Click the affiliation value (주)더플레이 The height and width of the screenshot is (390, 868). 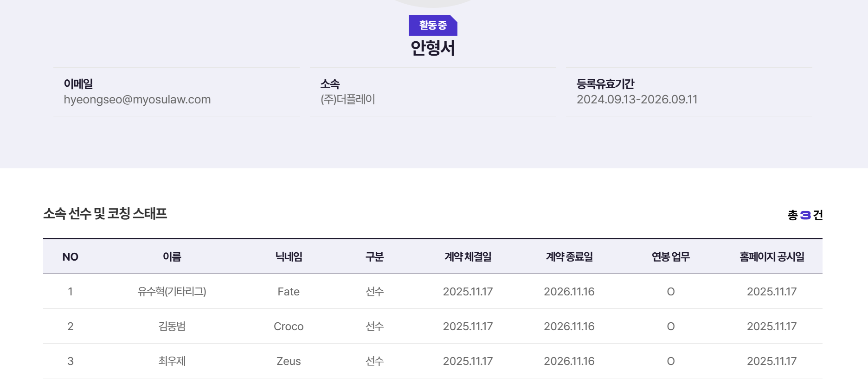click(x=348, y=100)
